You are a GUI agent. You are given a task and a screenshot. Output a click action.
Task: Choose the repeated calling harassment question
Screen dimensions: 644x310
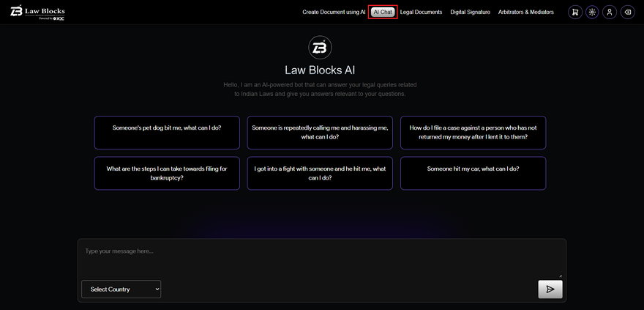[x=320, y=133]
